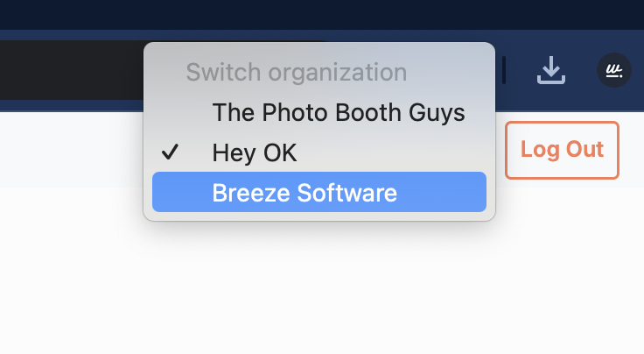Viewport: 644px width, 354px height.
Task: Open the scribble-logo account icon
Action: [x=613, y=70]
